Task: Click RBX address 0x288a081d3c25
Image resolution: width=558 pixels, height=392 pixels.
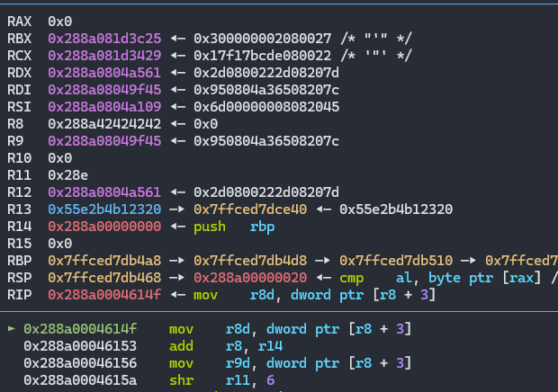Action: pyautogui.click(x=104, y=39)
